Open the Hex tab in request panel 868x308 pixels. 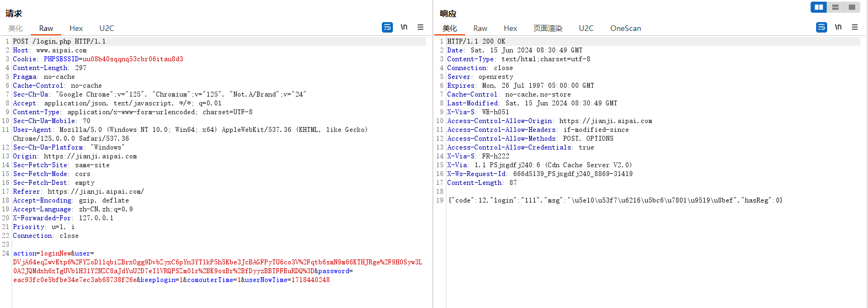coord(76,28)
